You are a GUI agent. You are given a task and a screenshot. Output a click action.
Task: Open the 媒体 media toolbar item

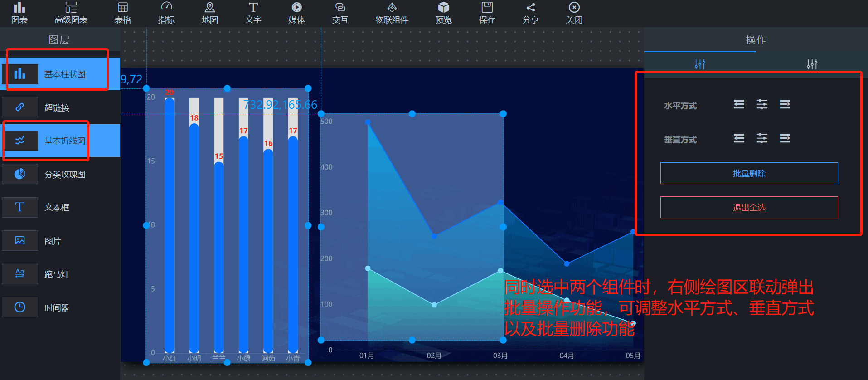[297, 13]
